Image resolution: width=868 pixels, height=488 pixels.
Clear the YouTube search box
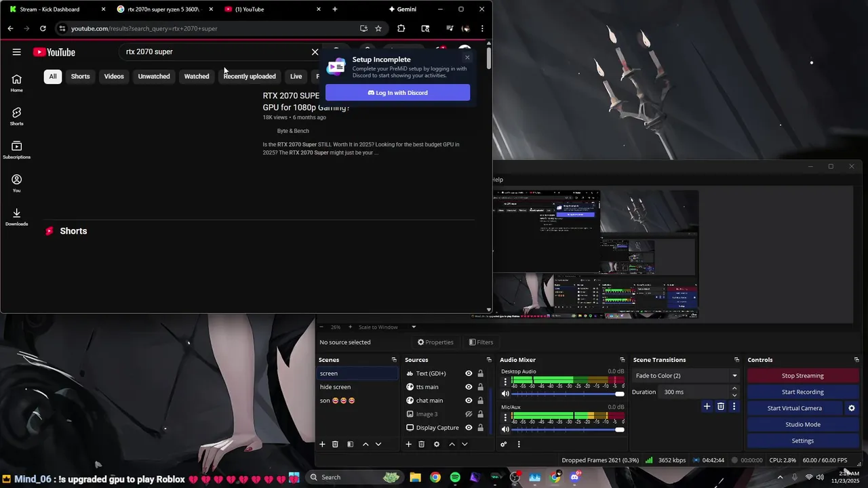(315, 52)
